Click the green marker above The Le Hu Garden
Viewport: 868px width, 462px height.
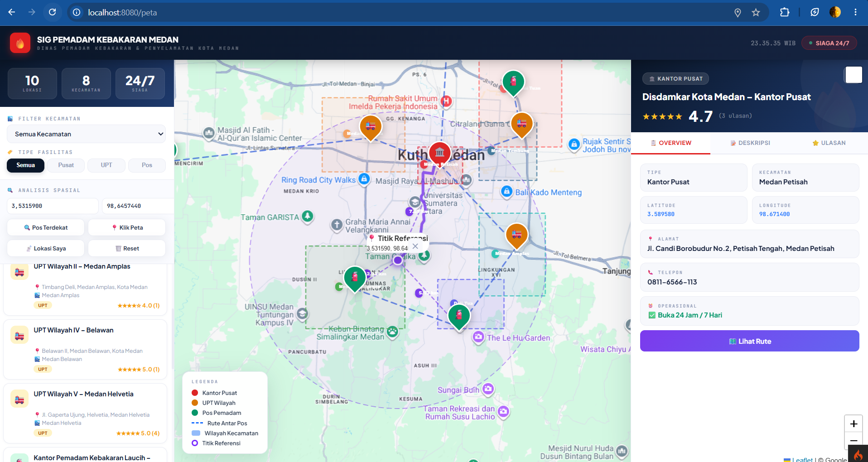(x=459, y=317)
